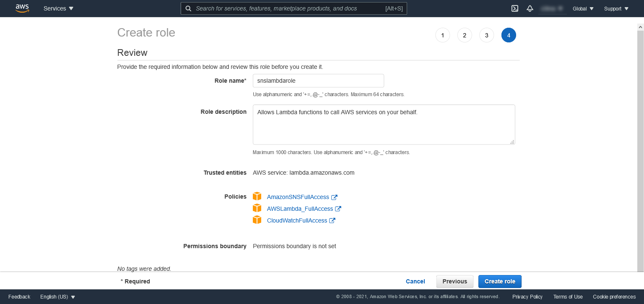
Task: Expand the Services menu
Action: click(58, 8)
